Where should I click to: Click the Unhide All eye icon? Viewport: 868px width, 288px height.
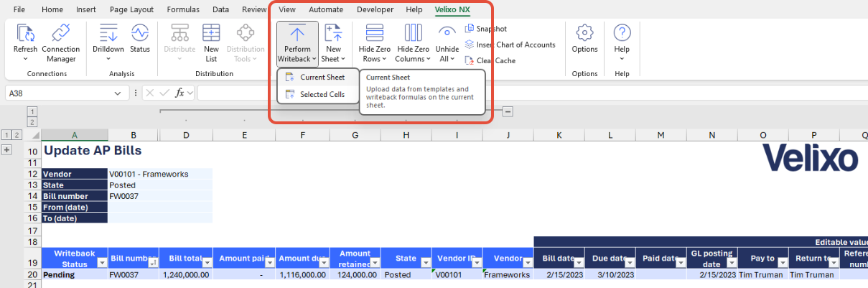(447, 33)
